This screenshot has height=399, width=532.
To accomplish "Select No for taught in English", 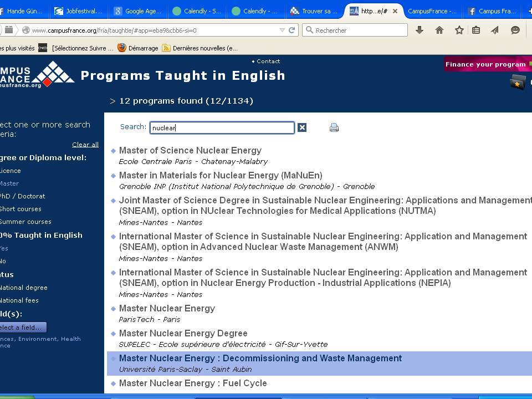I will pyautogui.click(x=3, y=261).
